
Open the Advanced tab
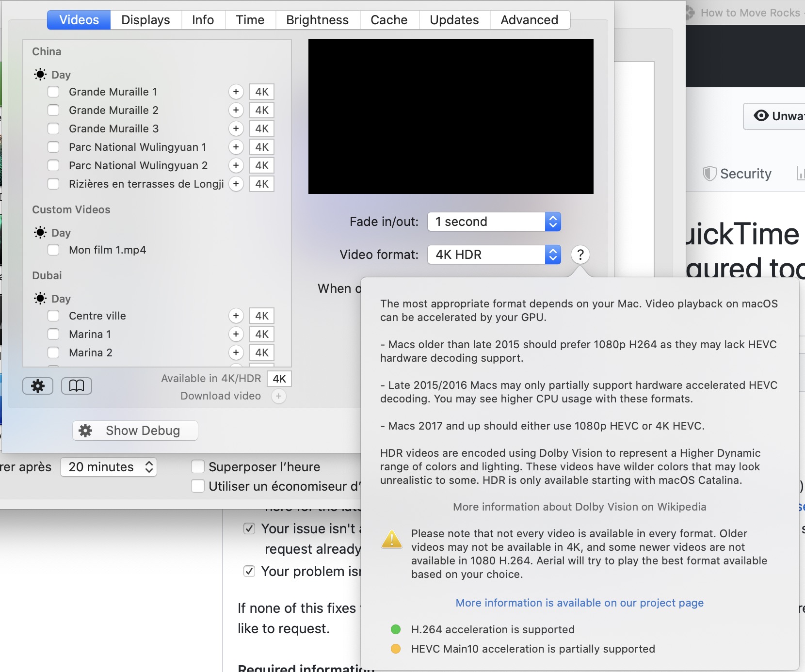(x=530, y=20)
